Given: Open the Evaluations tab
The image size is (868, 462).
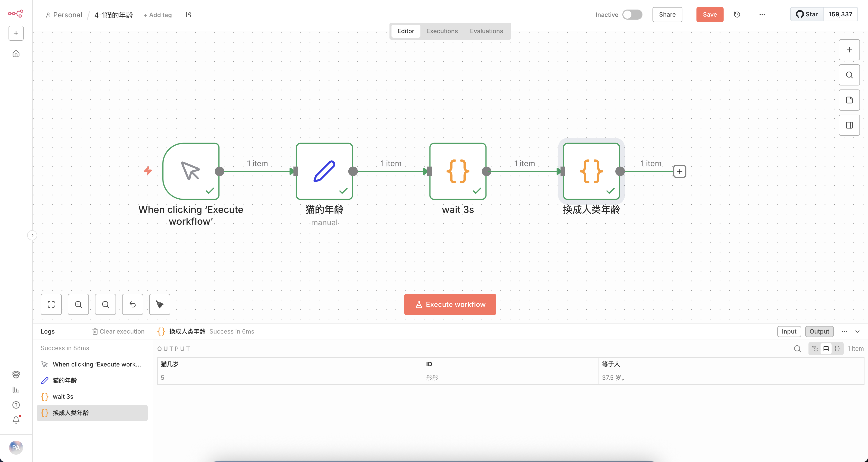Looking at the screenshot, I should 486,31.
